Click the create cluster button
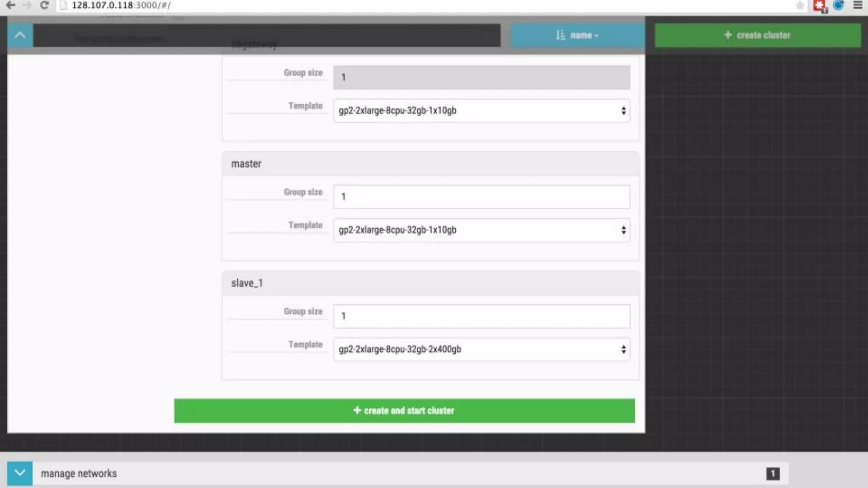Screen dimensions: 868x488 [x=757, y=35]
